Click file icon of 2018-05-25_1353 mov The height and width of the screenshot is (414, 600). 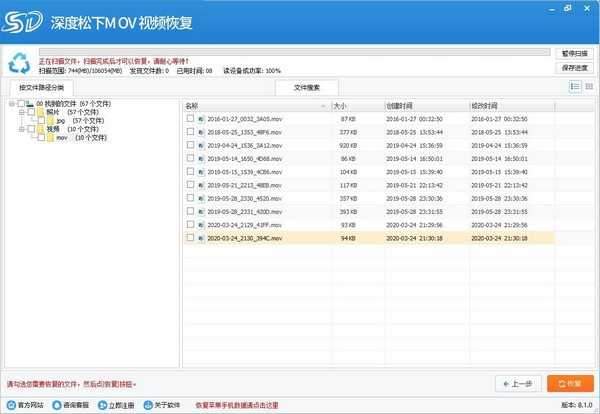point(201,132)
